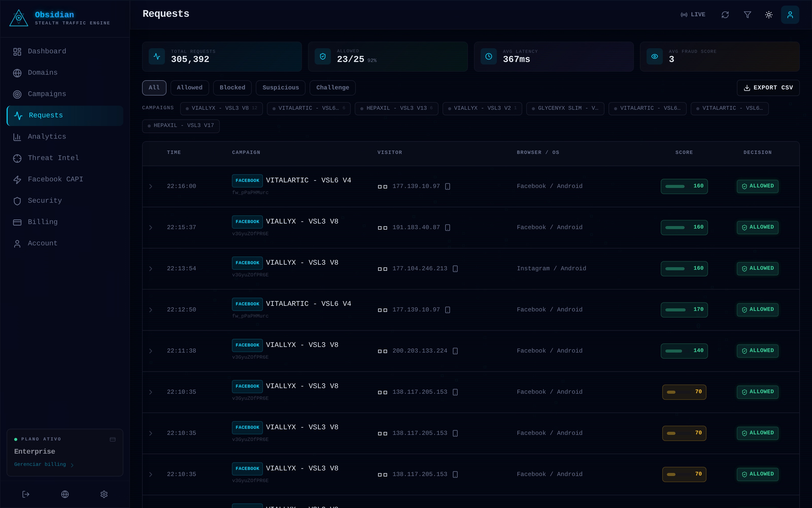Toggle the HEPAXIL - VSL3 V17 campaign chip
Viewport: 812px width, 508px height.
[181, 126]
